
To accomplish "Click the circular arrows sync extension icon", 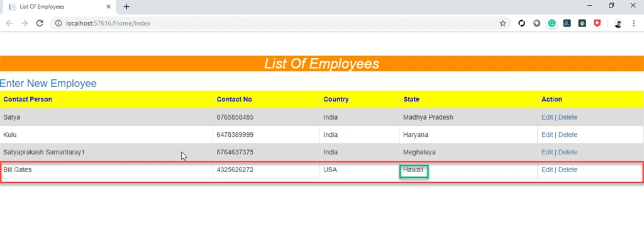I will click(x=521, y=23).
